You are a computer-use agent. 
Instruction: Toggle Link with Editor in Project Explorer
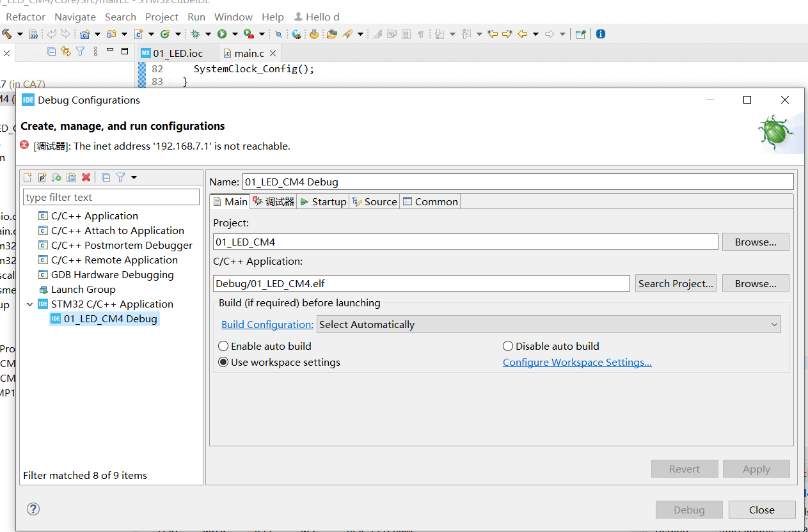click(65, 52)
